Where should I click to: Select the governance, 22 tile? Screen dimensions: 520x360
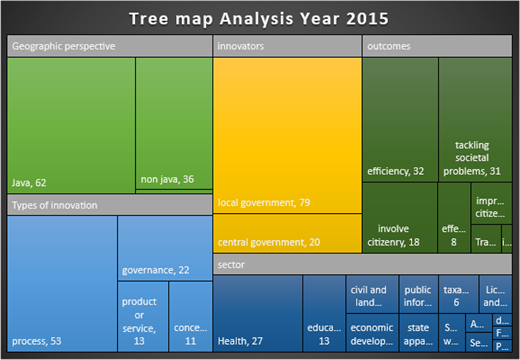(165, 248)
